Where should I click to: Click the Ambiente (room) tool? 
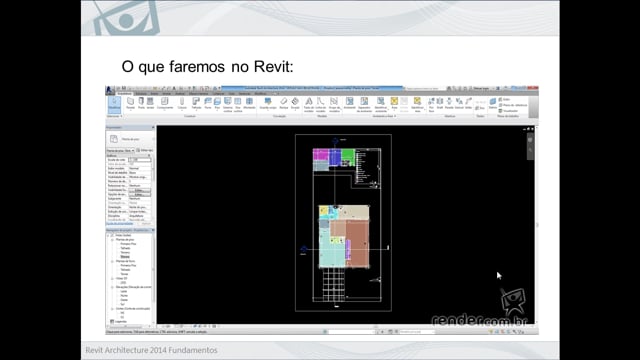349,103
